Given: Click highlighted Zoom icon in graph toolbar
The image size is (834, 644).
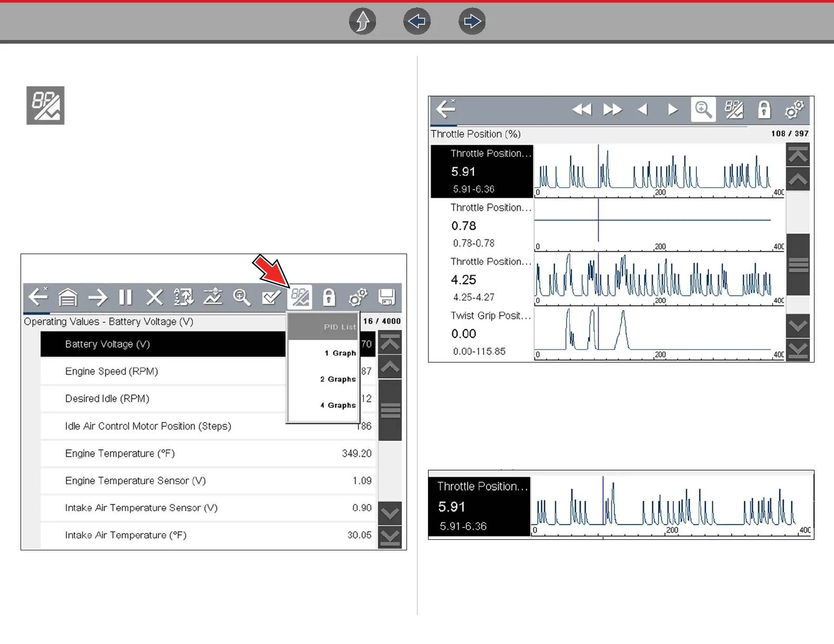Looking at the screenshot, I should (703, 109).
